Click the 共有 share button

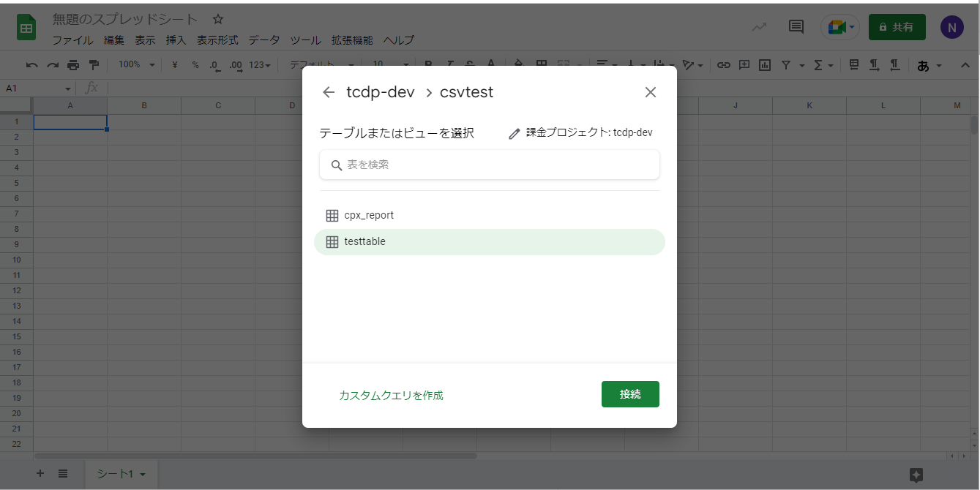pyautogui.click(x=897, y=27)
